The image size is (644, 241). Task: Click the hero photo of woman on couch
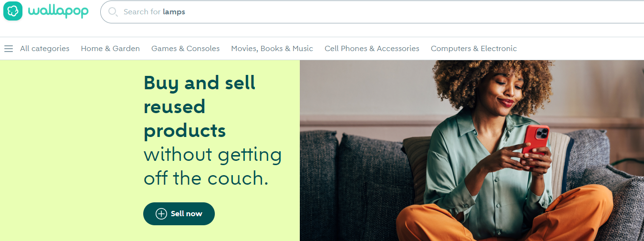472,150
